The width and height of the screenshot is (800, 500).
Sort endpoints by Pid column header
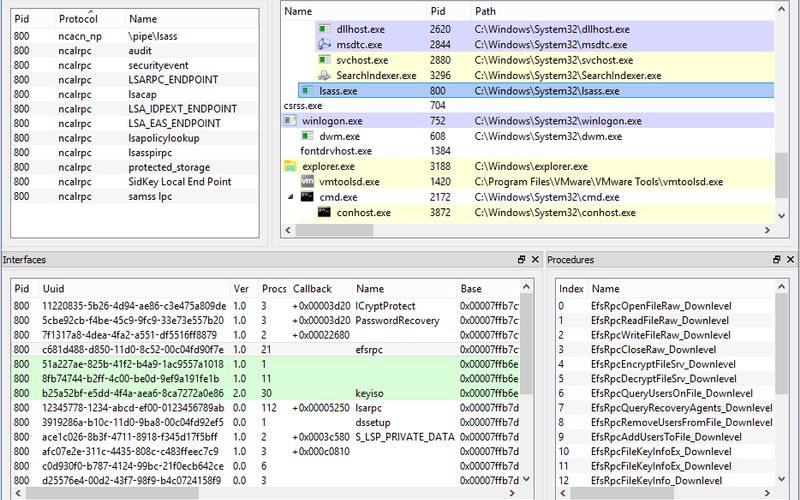pos(33,19)
